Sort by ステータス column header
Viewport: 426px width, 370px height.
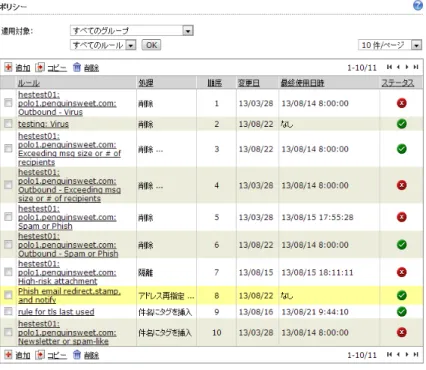398,83
